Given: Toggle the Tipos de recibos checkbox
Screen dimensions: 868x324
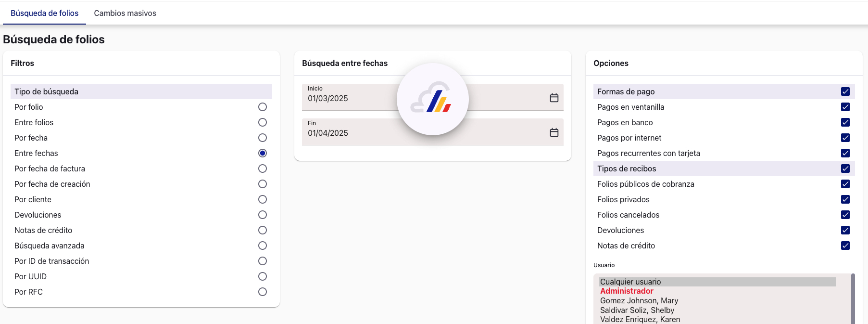Looking at the screenshot, I should pos(845,168).
